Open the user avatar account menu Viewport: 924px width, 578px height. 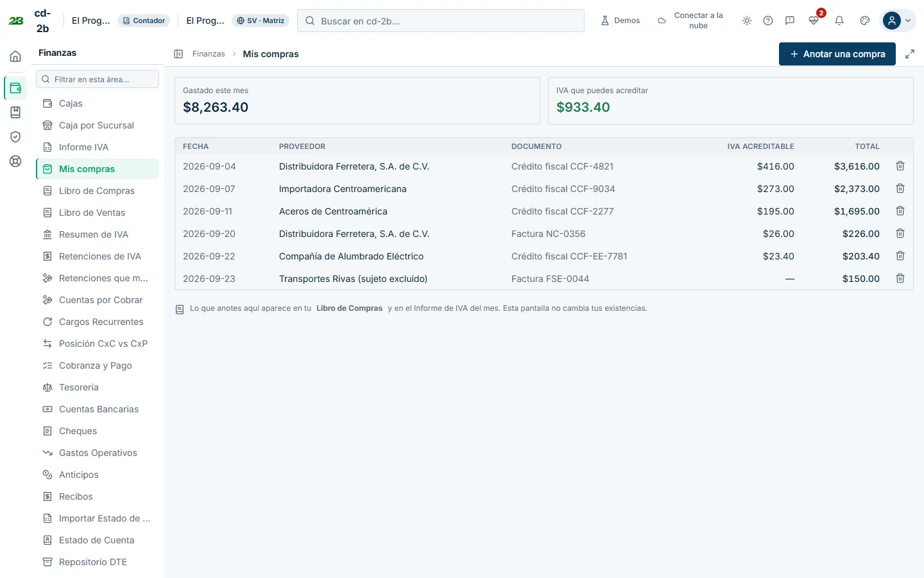(898, 21)
